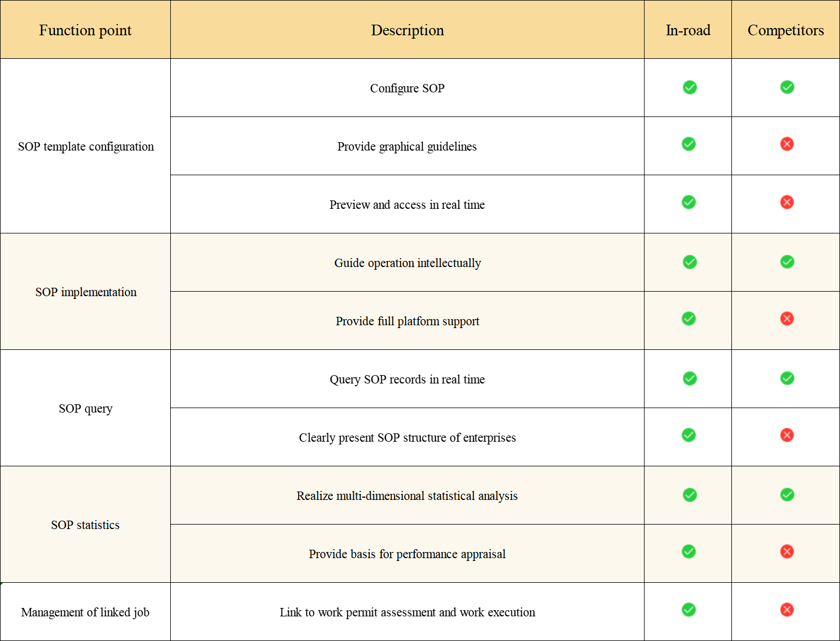Click Competitors green check for Query SOP records

click(787, 378)
